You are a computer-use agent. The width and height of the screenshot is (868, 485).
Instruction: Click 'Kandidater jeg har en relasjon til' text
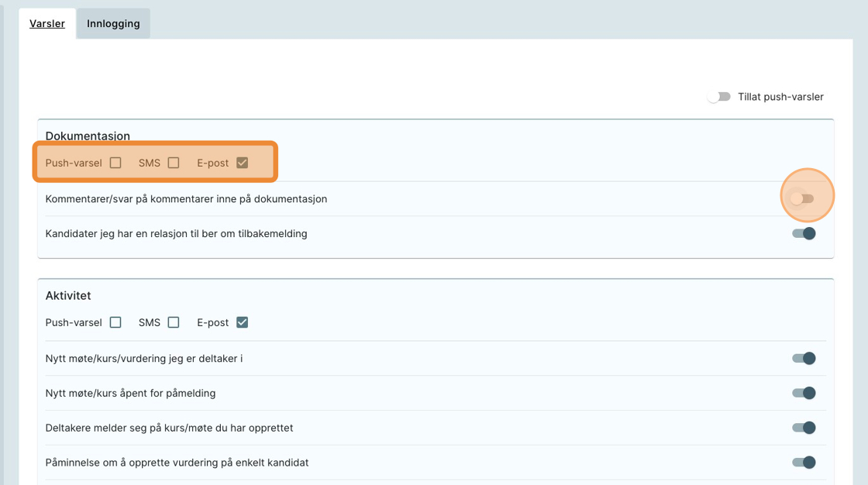pos(176,233)
